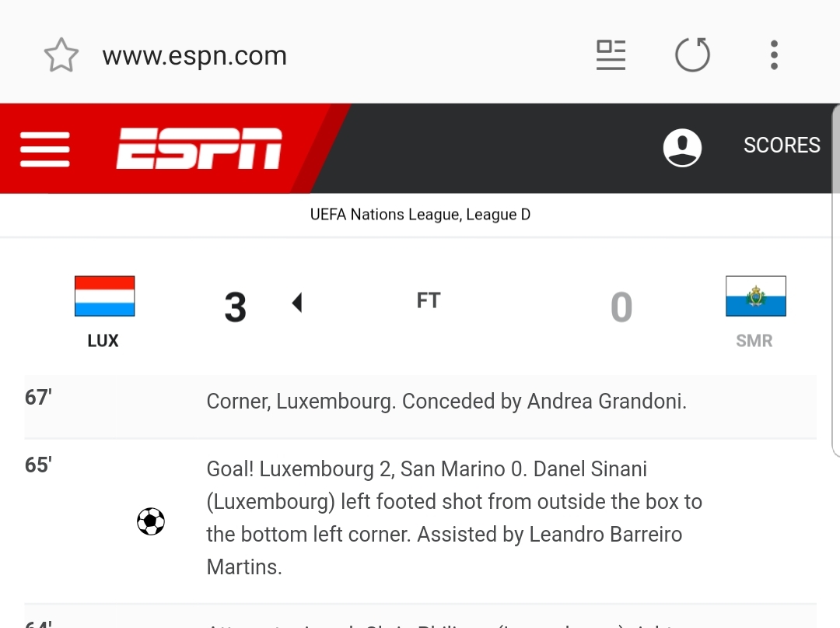Screen dimensions: 840x628
Task: Click the winner arrow next to score 3
Action: [x=297, y=302]
